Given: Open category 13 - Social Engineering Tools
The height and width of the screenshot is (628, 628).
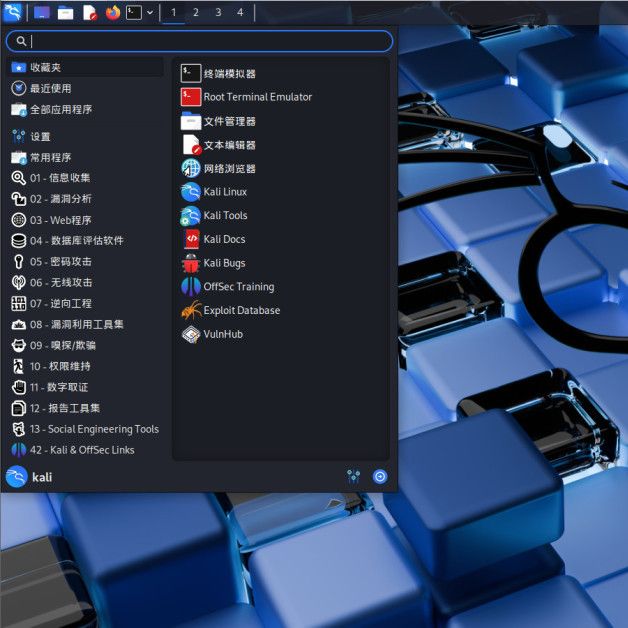Looking at the screenshot, I should [x=86, y=429].
